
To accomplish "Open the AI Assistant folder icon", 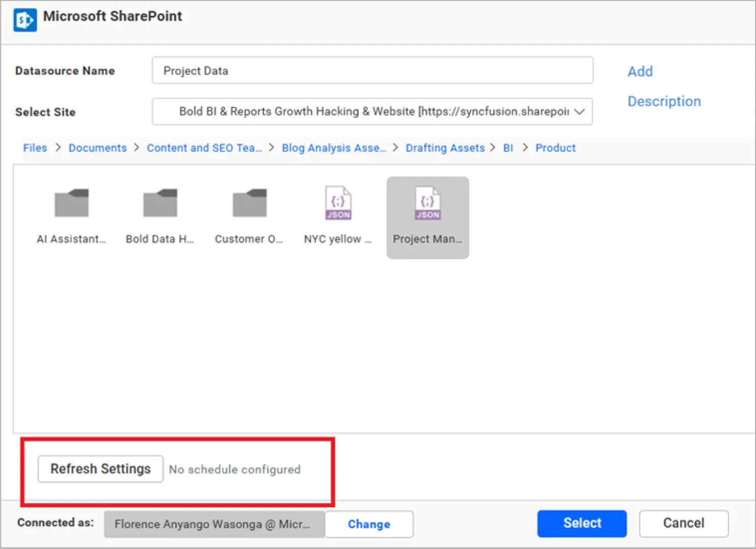I will 72,203.
